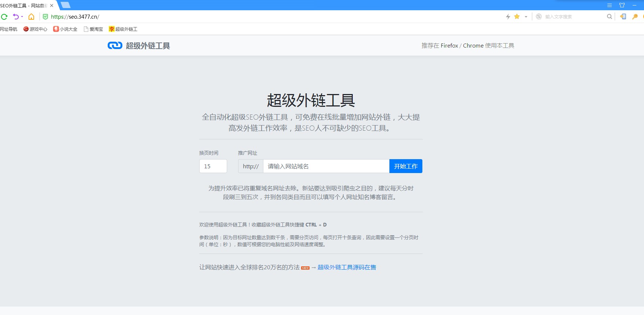The width and height of the screenshot is (644, 315).
Task: Click the 换页时间 field showing 15
Action: 213,166
